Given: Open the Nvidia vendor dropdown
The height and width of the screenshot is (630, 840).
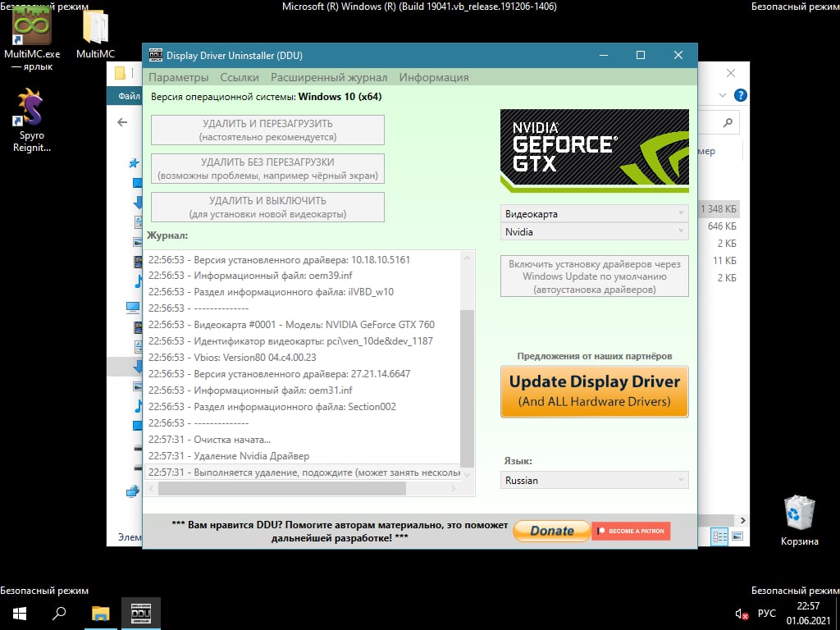Looking at the screenshot, I should pos(594,231).
